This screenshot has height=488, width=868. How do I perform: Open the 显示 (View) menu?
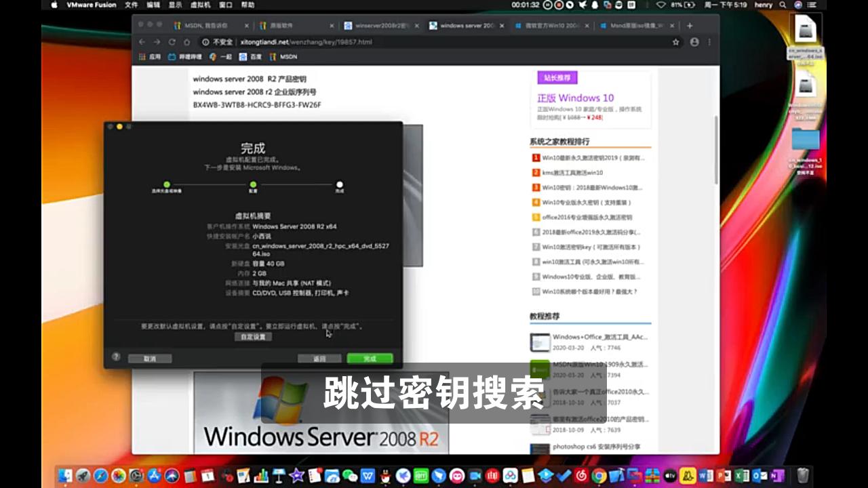(175, 5)
